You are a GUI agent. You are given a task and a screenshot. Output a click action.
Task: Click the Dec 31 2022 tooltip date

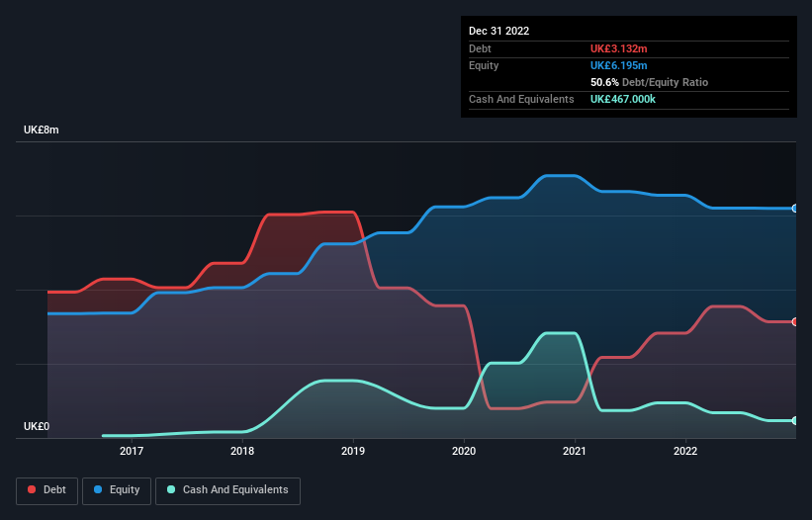pyautogui.click(x=499, y=31)
